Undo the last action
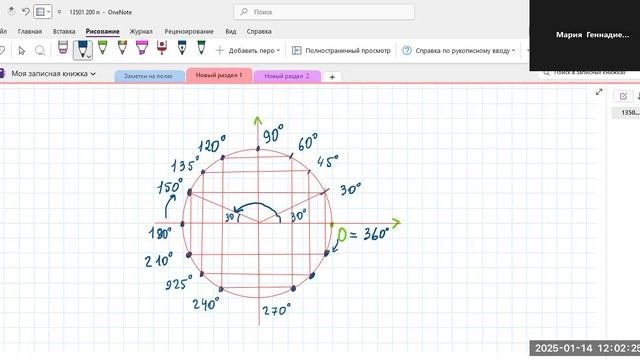Image resolution: width=640 pixels, height=360 pixels. coord(25,11)
